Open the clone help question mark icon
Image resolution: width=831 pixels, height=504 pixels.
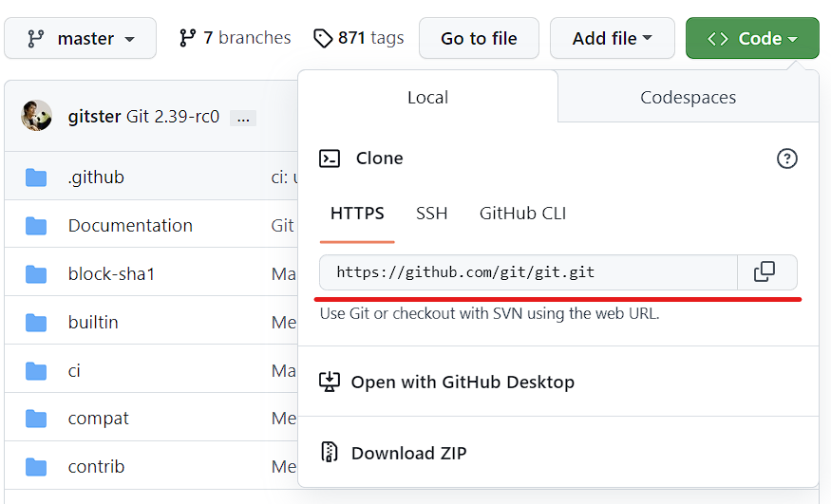pyautogui.click(x=787, y=159)
